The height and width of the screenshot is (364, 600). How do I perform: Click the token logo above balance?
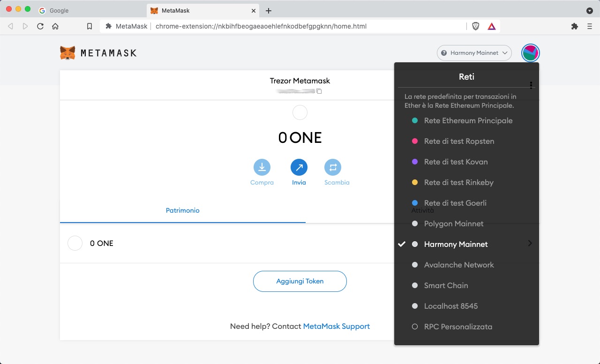[300, 112]
